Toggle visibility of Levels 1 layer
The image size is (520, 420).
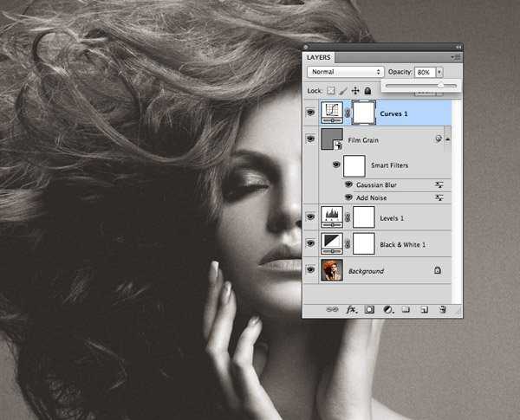(x=310, y=216)
